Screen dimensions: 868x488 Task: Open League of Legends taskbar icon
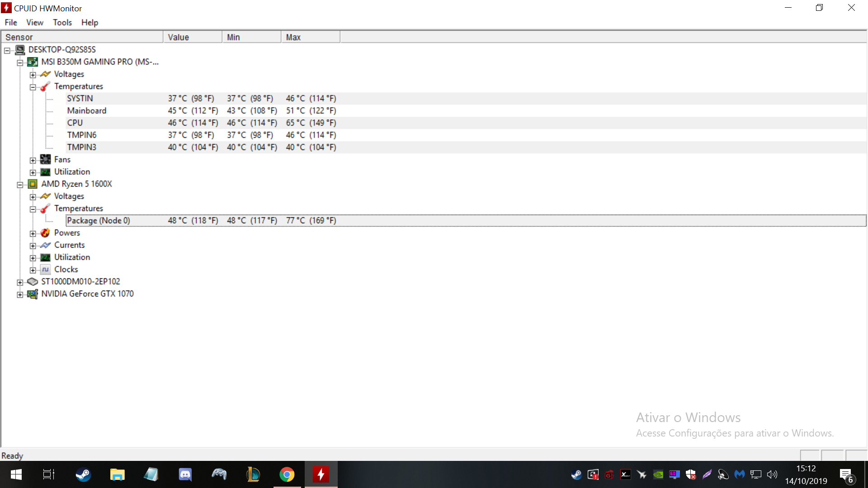click(253, 474)
